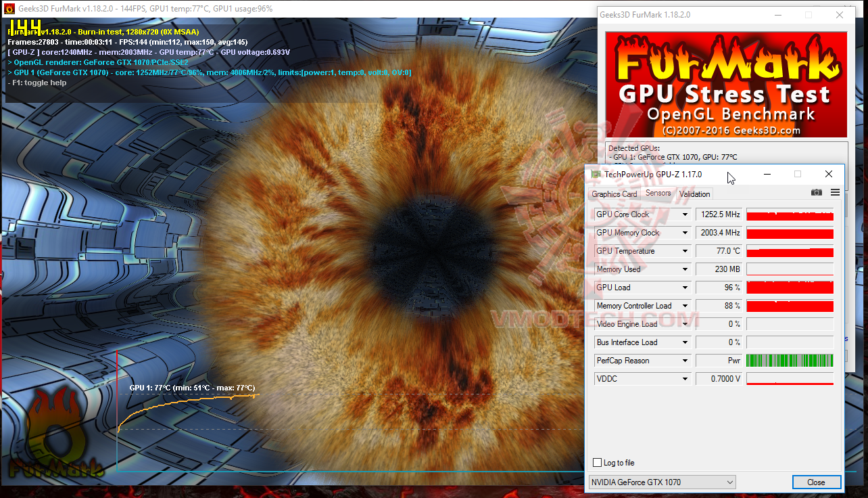Expand the Bus Interface Load dropdown
This screenshot has width=868, height=498.
point(685,342)
